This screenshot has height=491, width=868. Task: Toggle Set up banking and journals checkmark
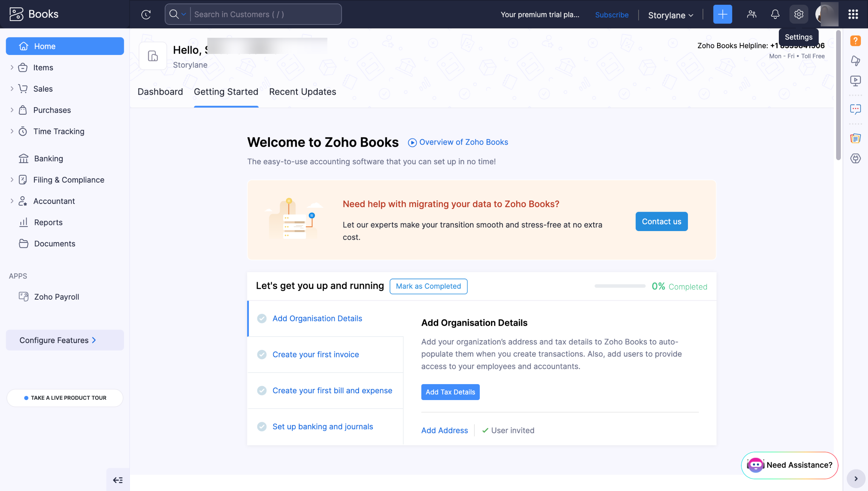[262, 427]
